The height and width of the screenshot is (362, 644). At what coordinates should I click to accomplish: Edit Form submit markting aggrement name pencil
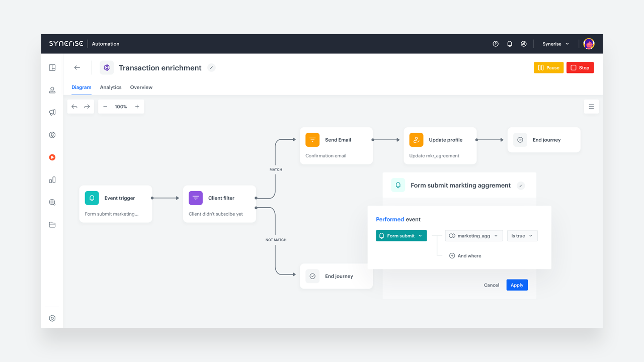[x=521, y=186]
